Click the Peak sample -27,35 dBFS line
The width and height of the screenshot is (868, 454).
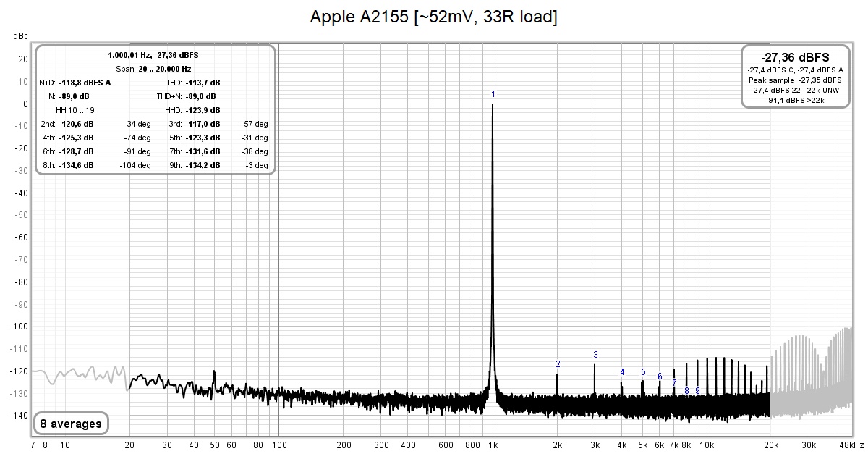(x=795, y=80)
